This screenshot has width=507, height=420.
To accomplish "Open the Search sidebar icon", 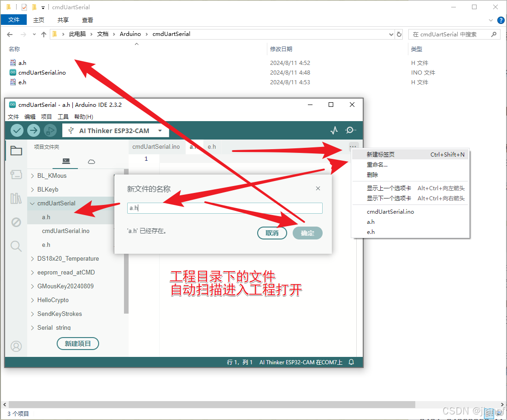I will pyautogui.click(x=16, y=246).
